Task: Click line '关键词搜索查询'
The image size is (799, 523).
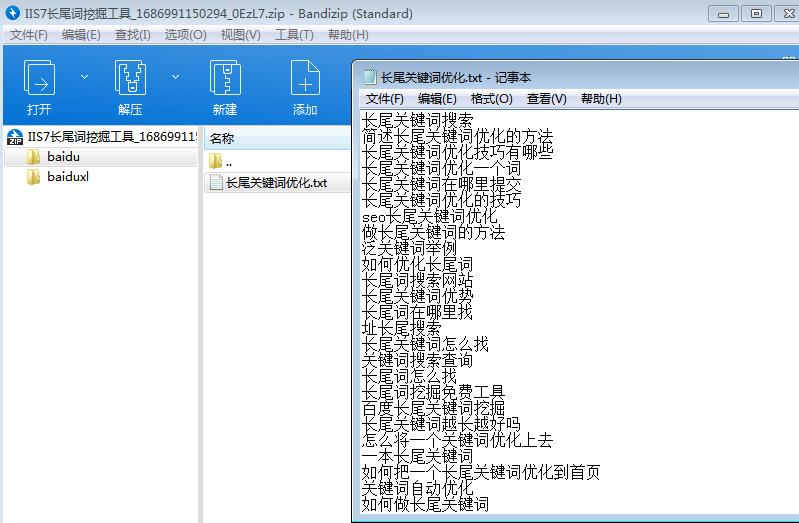Action: [x=417, y=360]
